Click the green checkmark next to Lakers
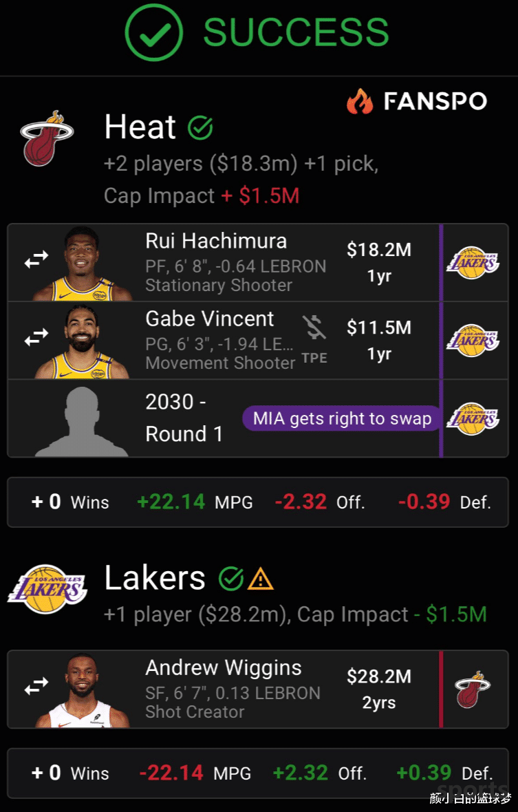 [231, 579]
